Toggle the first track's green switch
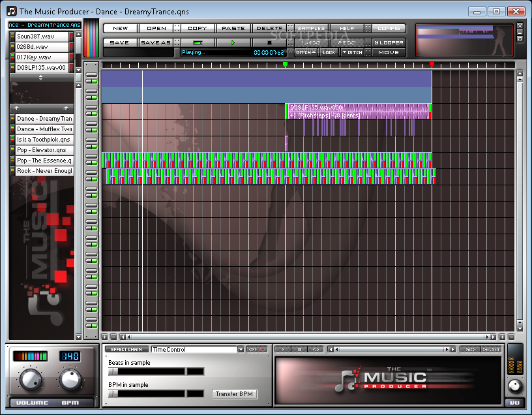This screenshot has height=415, width=532. tap(91, 81)
